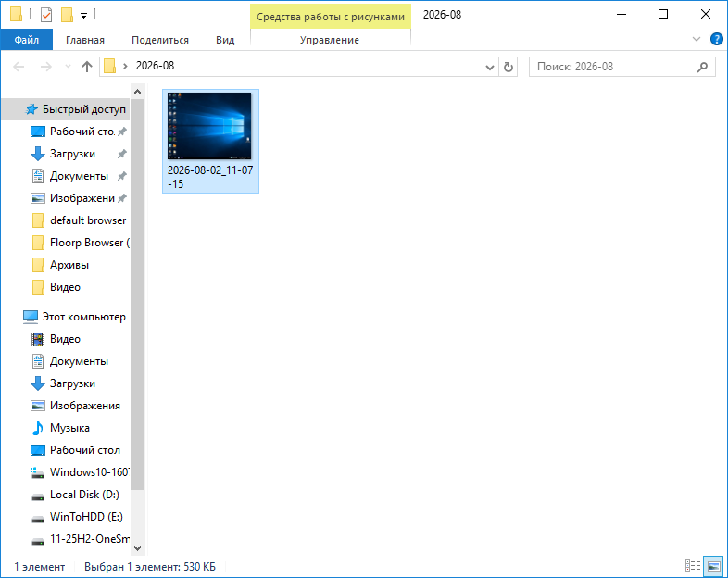Open the Customize Quick Access Toolbar dropdown arrow

coord(84,16)
